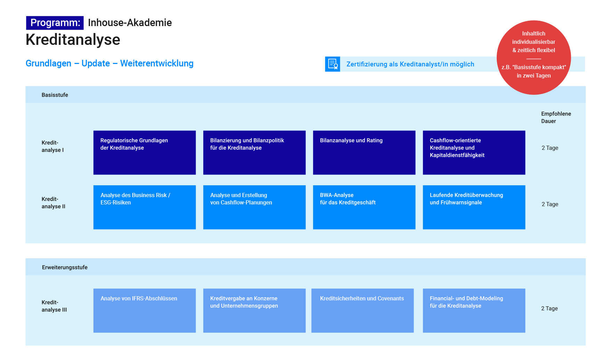Open 'Kreditvergabe an Konzerne' module tile
Screen dimensions: 609x364
(x=254, y=310)
